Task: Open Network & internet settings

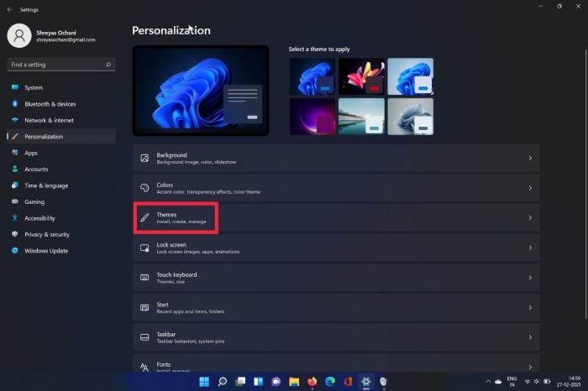Action: 61,120
